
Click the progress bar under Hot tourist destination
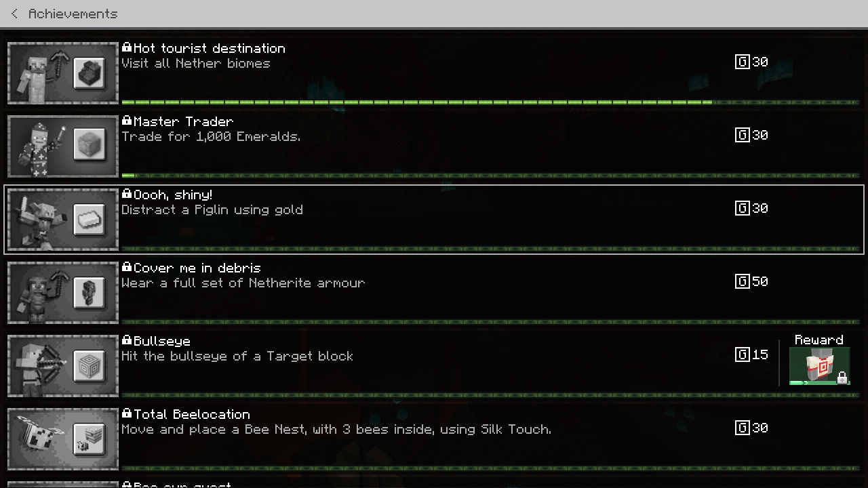pos(491,102)
